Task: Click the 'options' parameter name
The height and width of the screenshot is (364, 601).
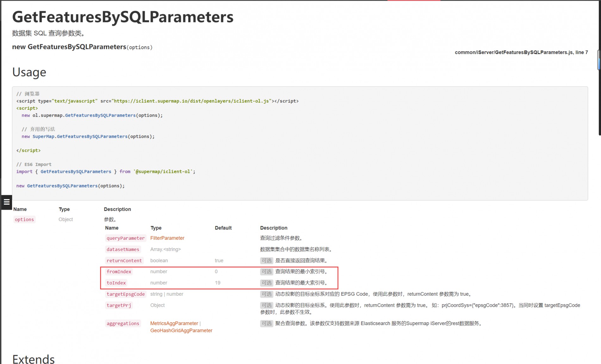Action: (24, 219)
